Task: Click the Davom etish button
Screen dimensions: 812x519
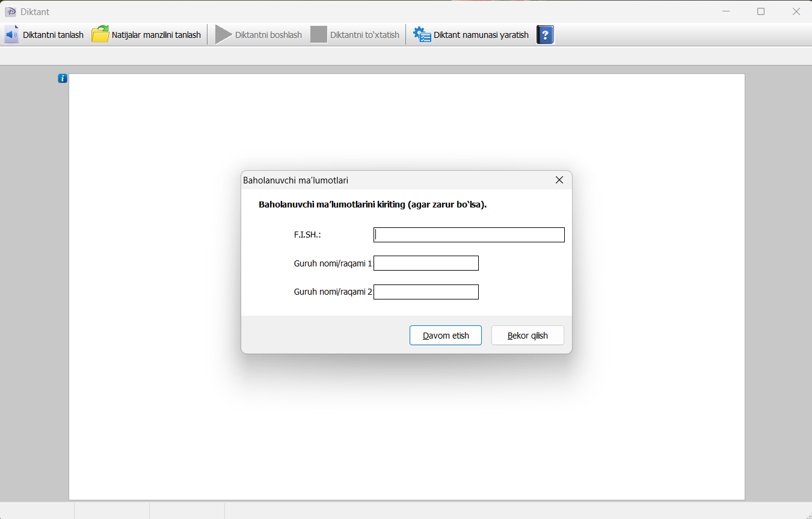Action: point(446,336)
